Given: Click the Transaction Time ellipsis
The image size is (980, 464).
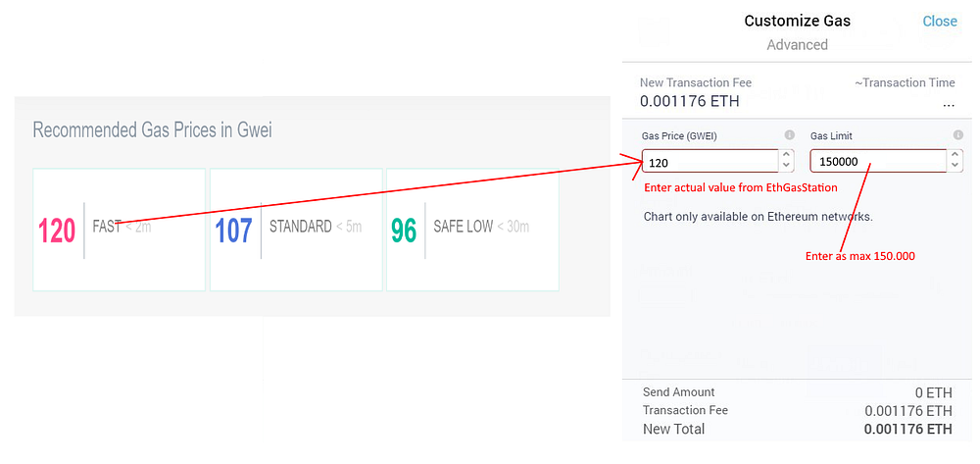Looking at the screenshot, I should 949,103.
